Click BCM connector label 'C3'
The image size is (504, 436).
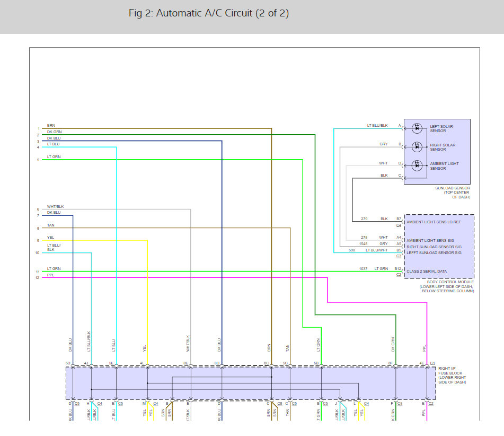point(399,256)
